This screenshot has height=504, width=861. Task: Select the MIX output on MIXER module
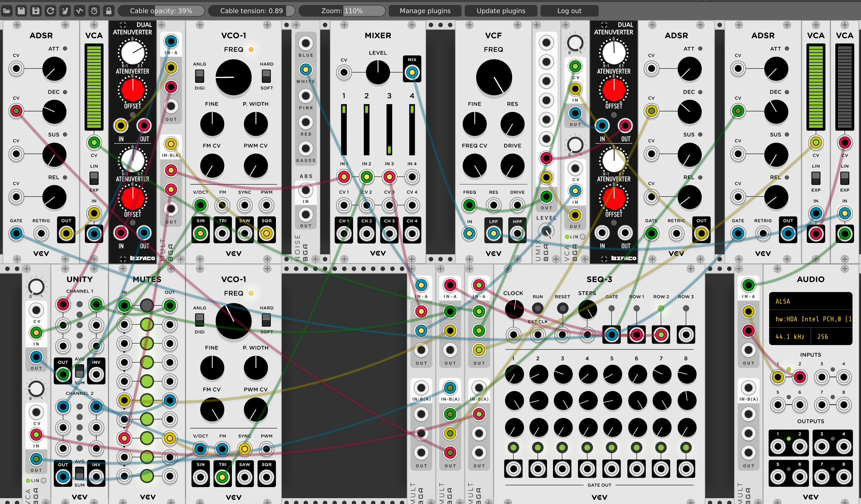tap(411, 72)
